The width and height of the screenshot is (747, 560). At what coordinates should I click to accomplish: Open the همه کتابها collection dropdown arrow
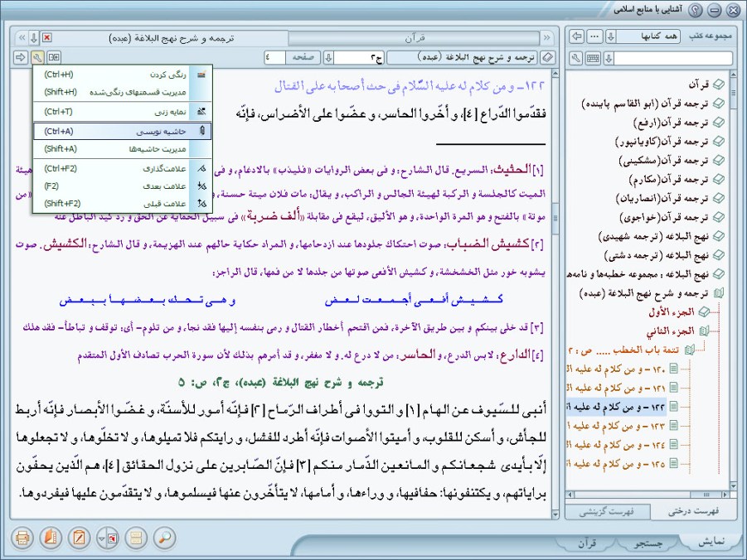610,36
